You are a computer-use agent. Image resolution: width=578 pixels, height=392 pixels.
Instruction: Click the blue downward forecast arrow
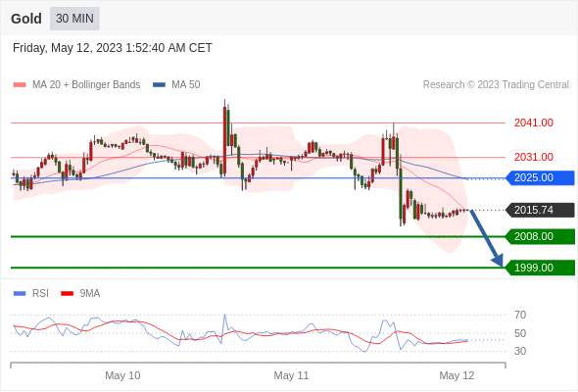487,238
